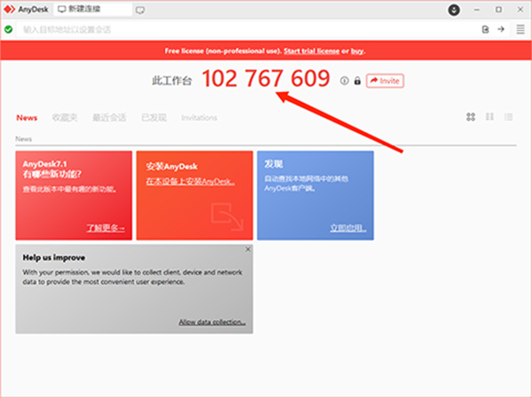Click the buy link in banner
Screen dimensions: 532x398
click(x=357, y=51)
